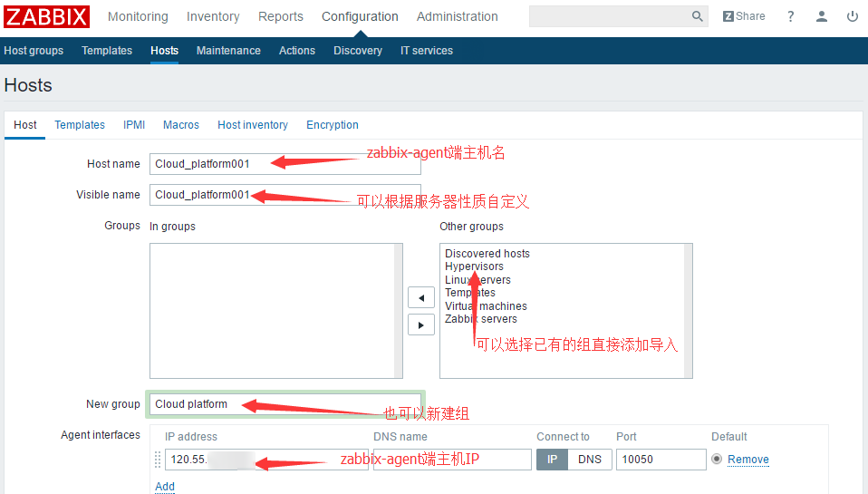Open the Inventory menu
This screenshot has height=494, width=868.
(x=213, y=16)
